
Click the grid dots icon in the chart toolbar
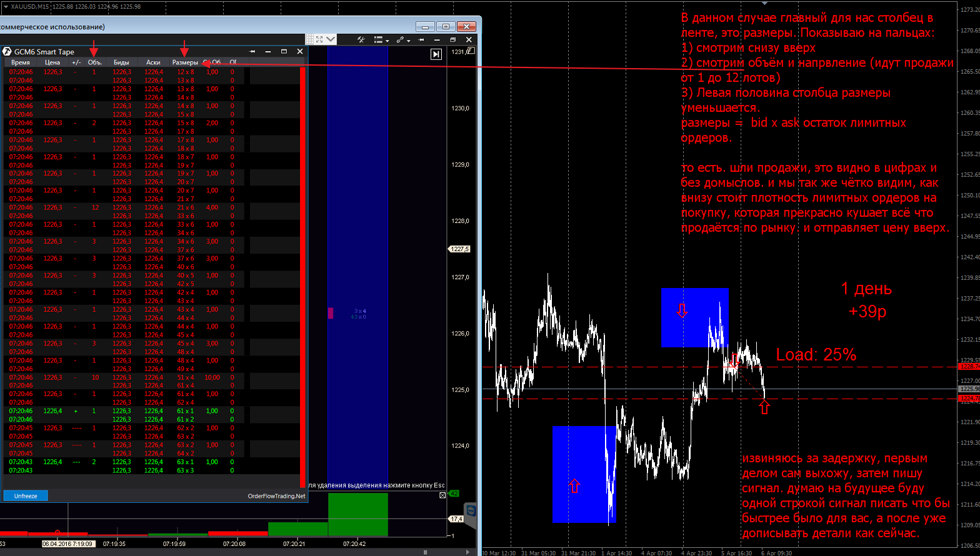pyautogui.click(x=310, y=39)
